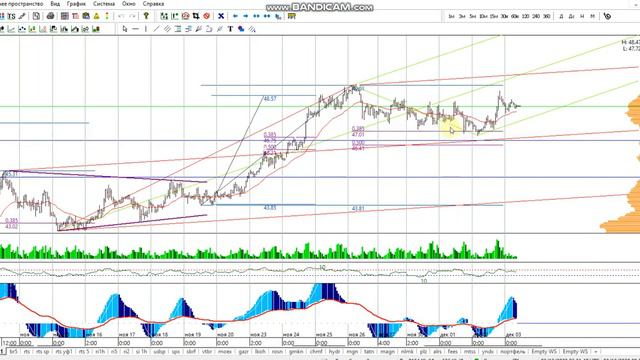Click the traffic-light indicator icon
640x360 pixels.
pyautogui.click(x=107, y=16)
